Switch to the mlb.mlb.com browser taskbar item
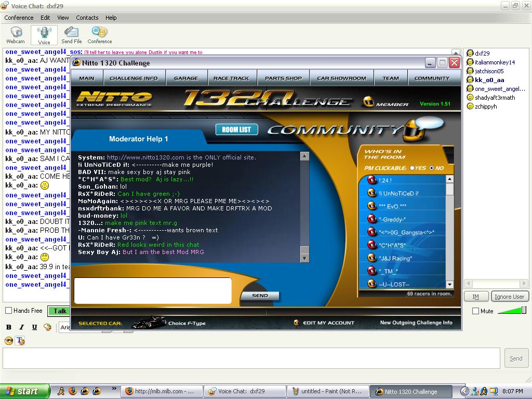The height and width of the screenshot is (399, 532). pyautogui.click(x=162, y=391)
